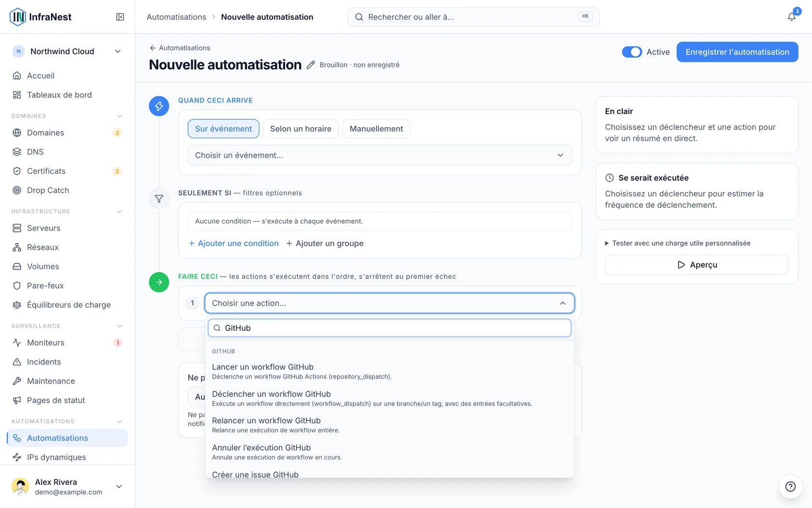Collapse the Choisir une action dropdown
812x508 pixels.
[x=390, y=303]
